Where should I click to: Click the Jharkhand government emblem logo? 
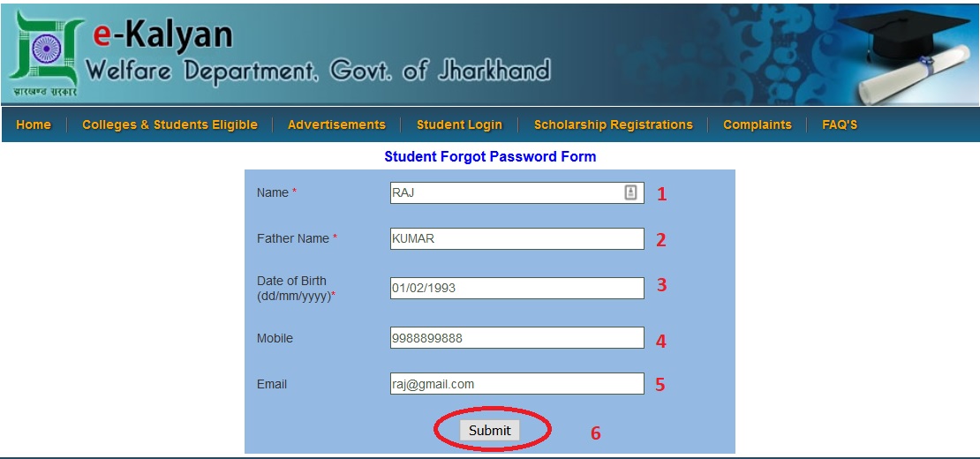pyautogui.click(x=45, y=55)
